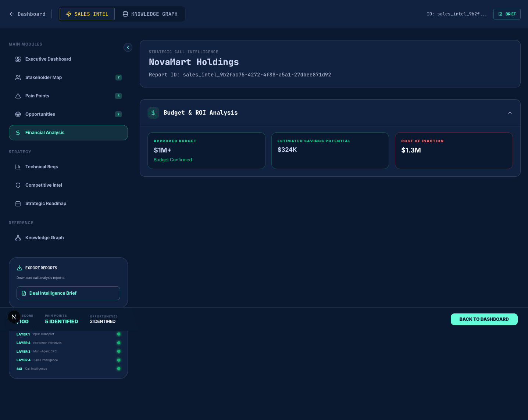Click the Executive Dashboard grid icon
This screenshot has height=420, width=528.
(x=18, y=59)
